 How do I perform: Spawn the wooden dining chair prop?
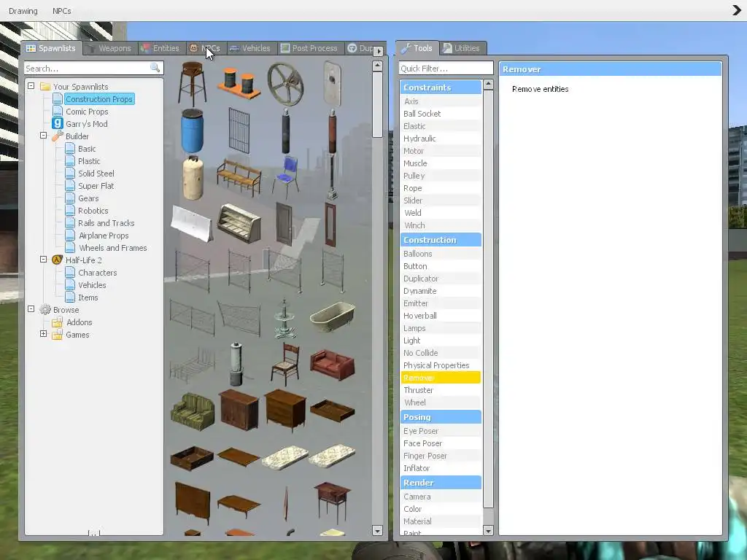tap(285, 365)
